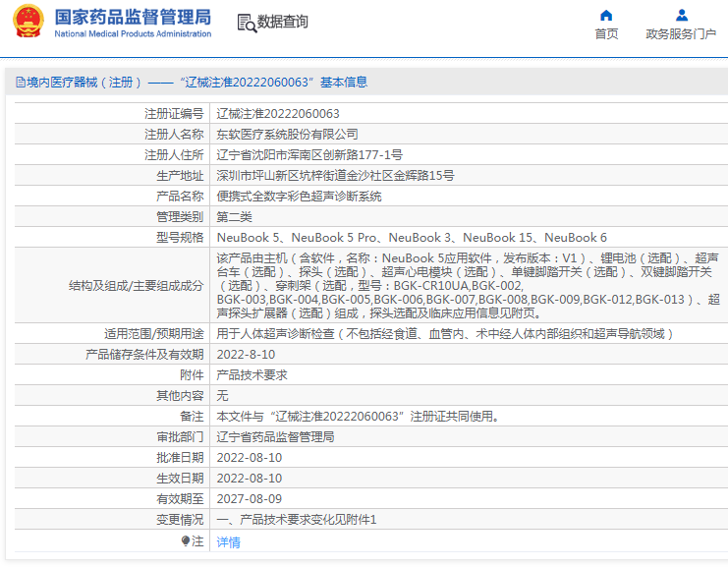This screenshot has width=728, height=567.
Task: Go to 首页 text link
Action: (606, 33)
